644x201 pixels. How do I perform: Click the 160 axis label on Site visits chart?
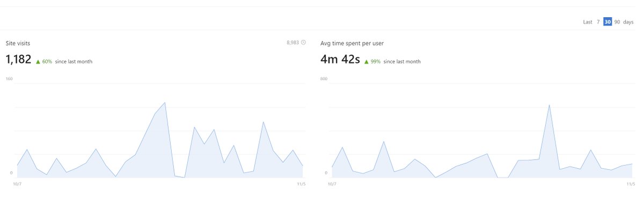(9, 79)
